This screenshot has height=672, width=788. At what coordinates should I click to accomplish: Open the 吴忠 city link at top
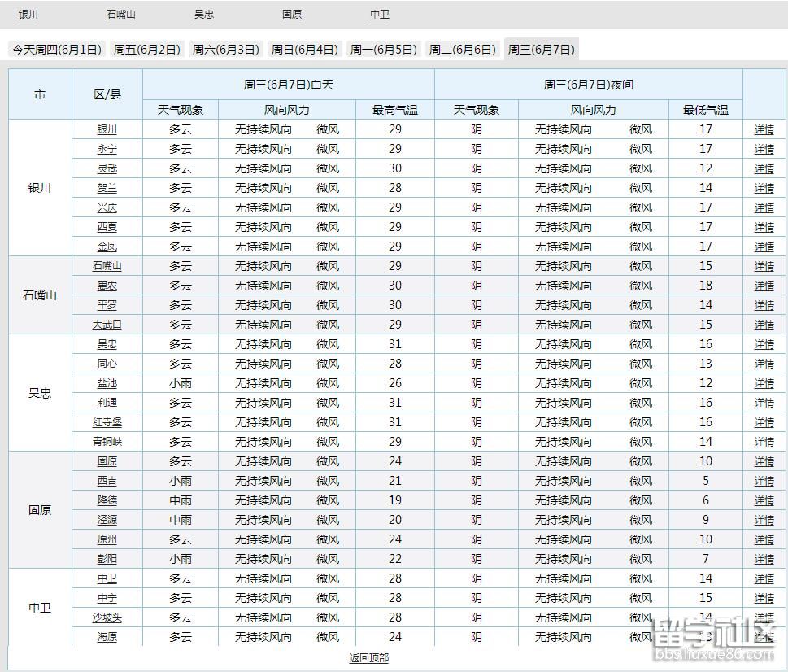[203, 14]
